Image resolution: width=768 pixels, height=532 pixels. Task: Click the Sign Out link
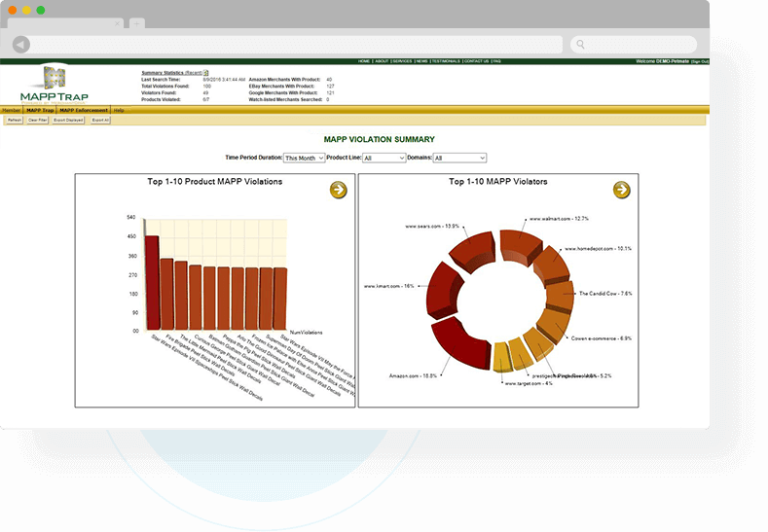[699, 61]
